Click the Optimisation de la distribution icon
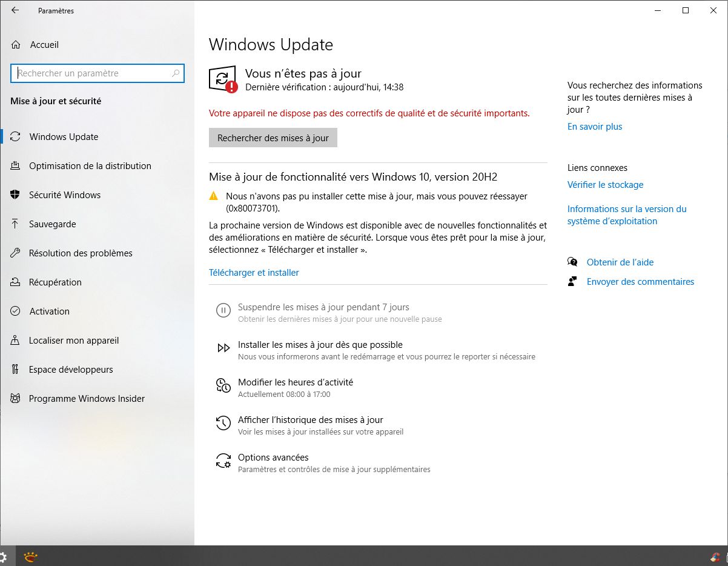Screen dimensions: 728x566 (x=16, y=165)
